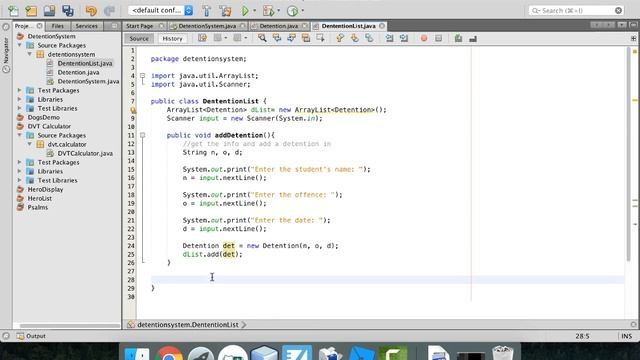Image resolution: width=640 pixels, height=360 pixels.
Task: Collapse the Source Packages node under DetentionSystem
Action: [20, 45]
